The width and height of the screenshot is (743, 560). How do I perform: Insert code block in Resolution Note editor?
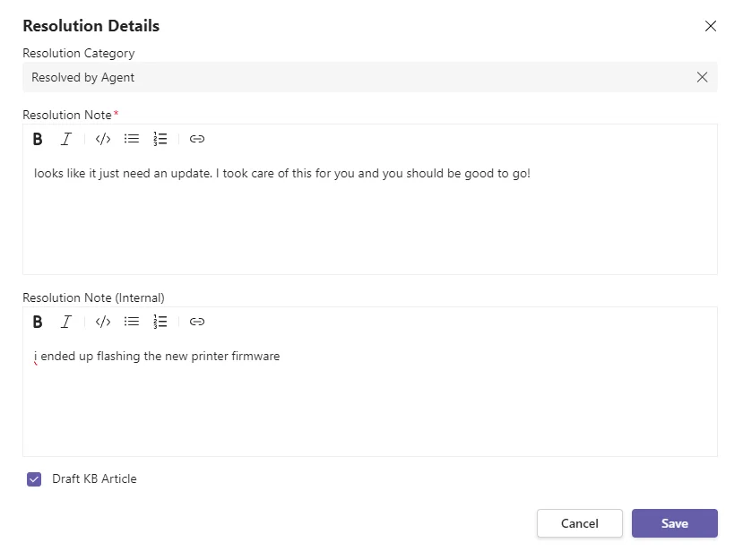pyautogui.click(x=103, y=139)
